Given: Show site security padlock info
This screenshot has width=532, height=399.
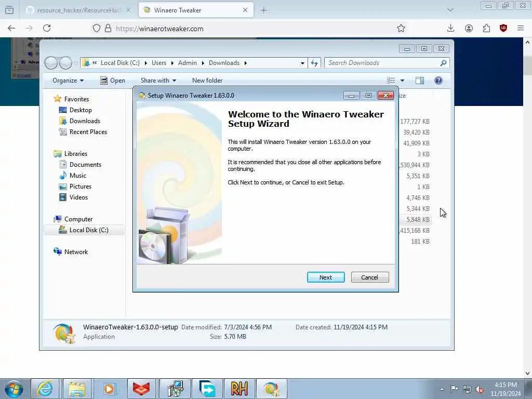Looking at the screenshot, I should pyautogui.click(x=108, y=29).
